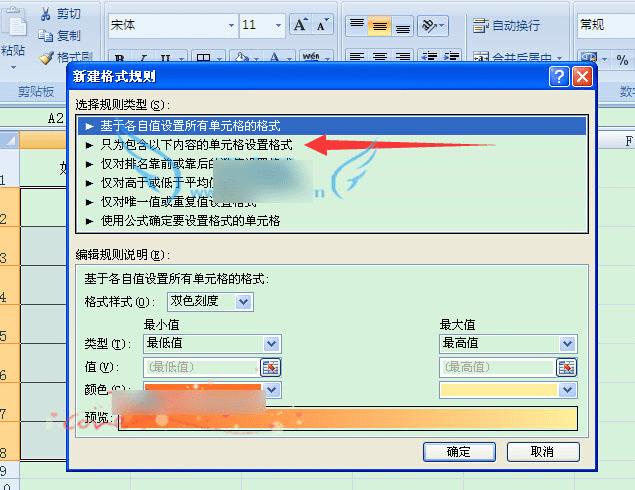
Task: Open the maximum type dropdown 最高值
Action: tap(508, 344)
